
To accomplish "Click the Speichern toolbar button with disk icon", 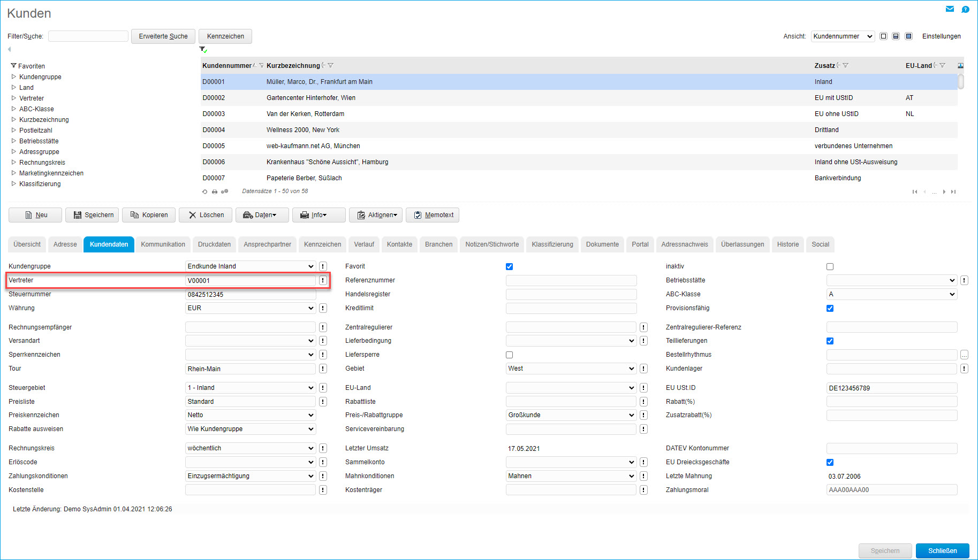I will 92,215.
